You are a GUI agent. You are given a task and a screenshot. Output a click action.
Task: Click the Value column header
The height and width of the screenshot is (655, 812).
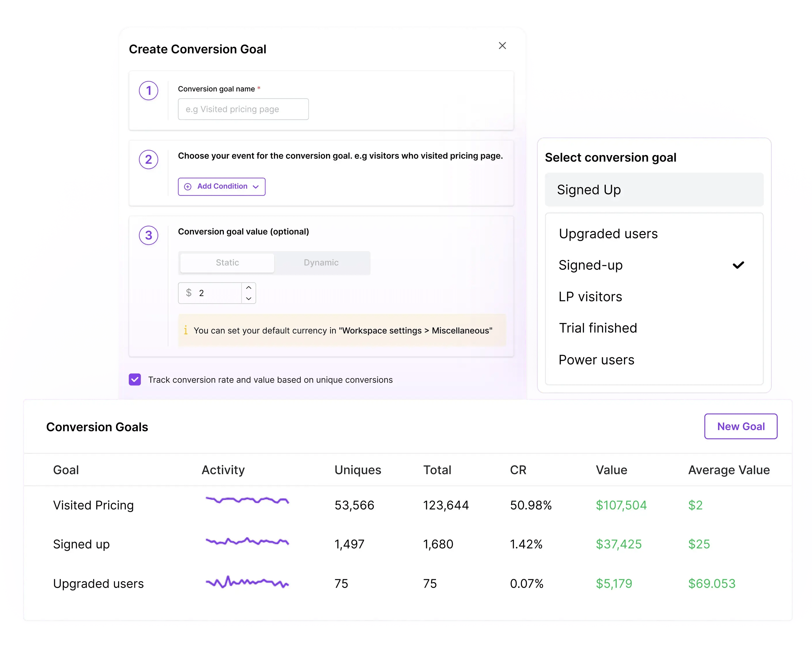[611, 470]
